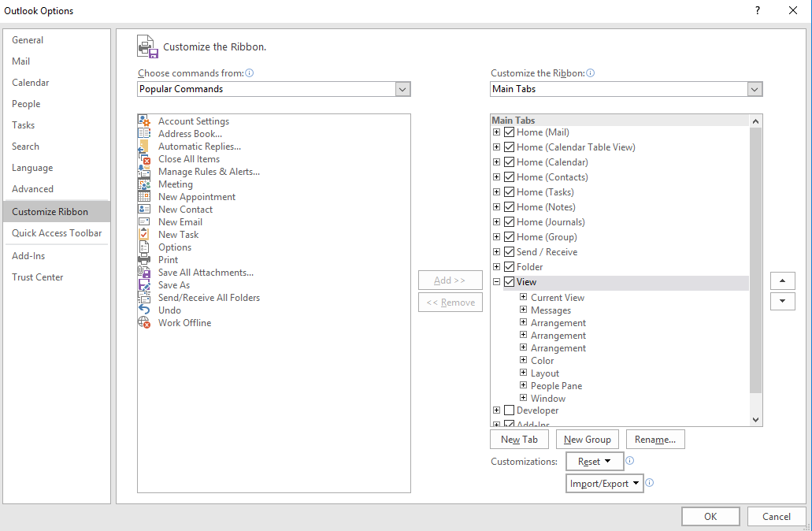The height and width of the screenshot is (531, 812).
Task: Click the New Email envelope icon
Action: point(144,221)
